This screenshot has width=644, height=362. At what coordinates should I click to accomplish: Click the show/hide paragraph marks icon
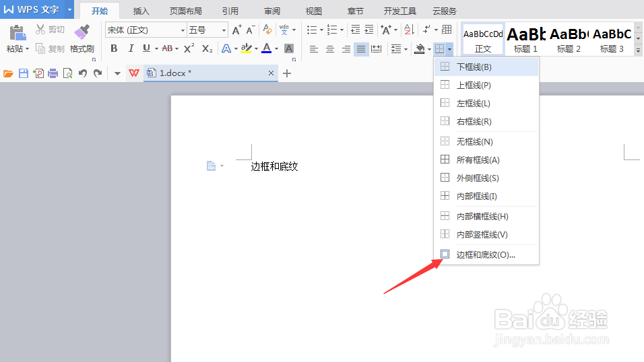click(426, 29)
